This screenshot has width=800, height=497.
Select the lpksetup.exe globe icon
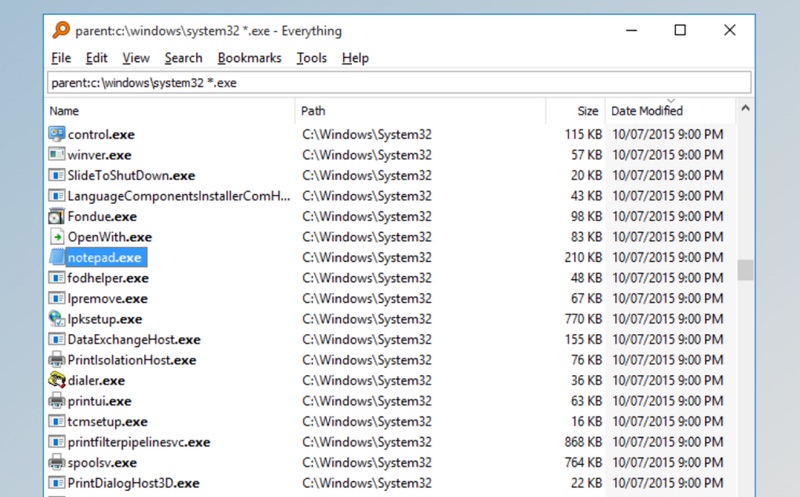(x=57, y=319)
